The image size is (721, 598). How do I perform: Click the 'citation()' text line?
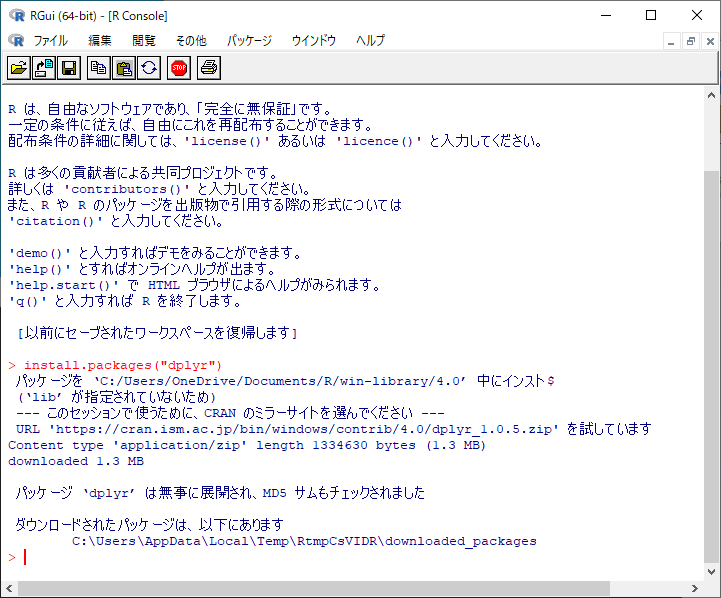click(x=116, y=221)
